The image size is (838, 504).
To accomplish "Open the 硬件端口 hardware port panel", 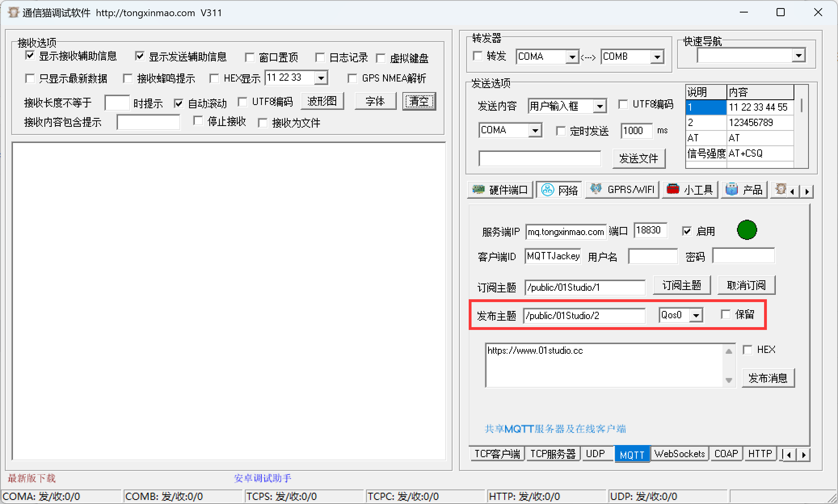I will coord(500,190).
